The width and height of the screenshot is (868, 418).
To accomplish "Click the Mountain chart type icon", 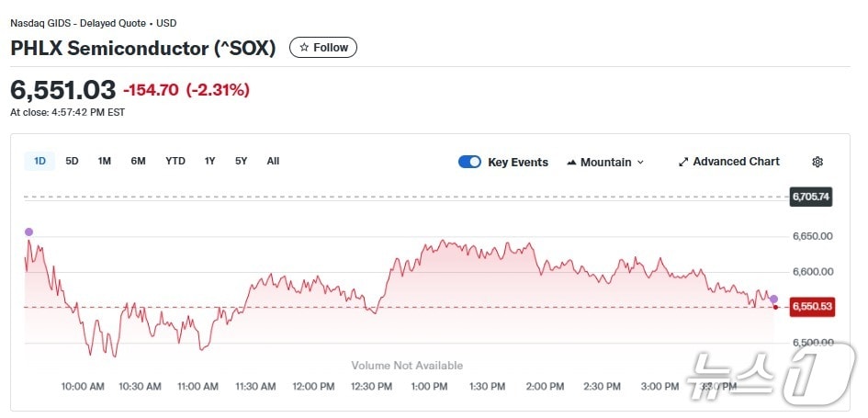I will point(571,163).
